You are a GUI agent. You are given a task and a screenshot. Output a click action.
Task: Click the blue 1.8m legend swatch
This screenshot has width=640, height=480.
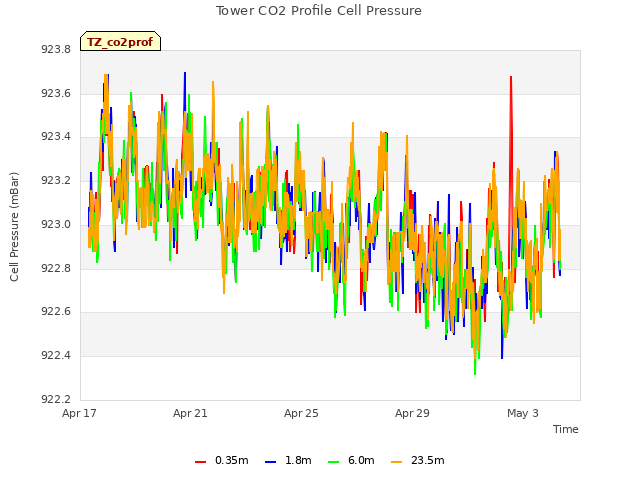click(271, 462)
